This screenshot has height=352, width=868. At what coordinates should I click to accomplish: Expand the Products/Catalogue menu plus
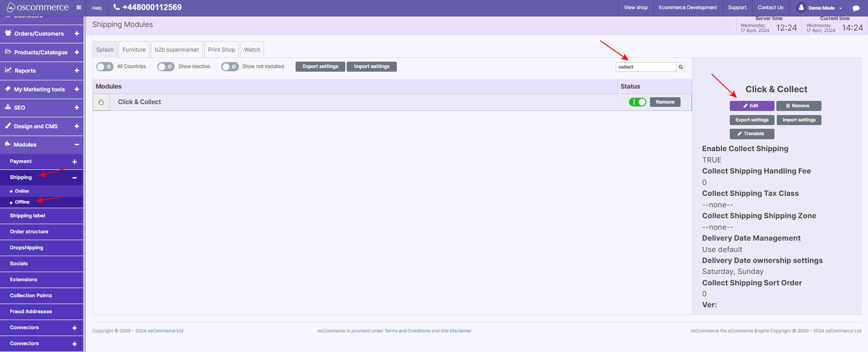tap(77, 52)
